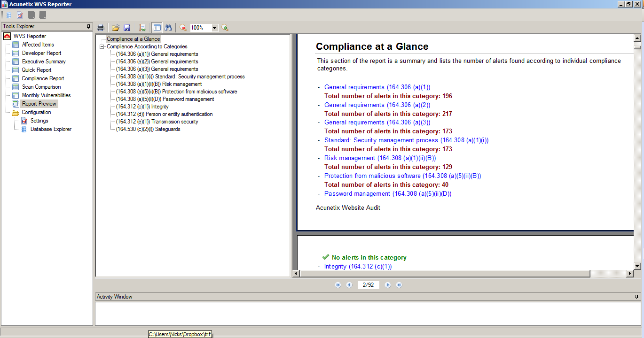Save the report with floppy disk icon
The image size is (644, 338).
click(x=127, y=28)
